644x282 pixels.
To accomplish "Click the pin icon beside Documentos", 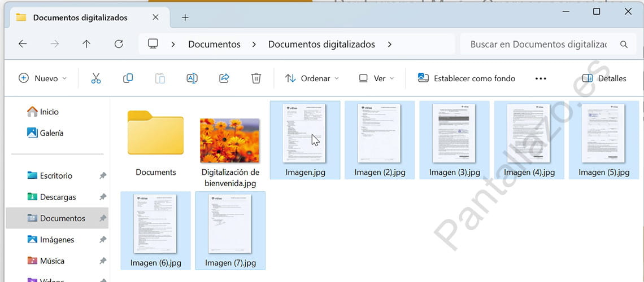I will (x=103, y=218).
